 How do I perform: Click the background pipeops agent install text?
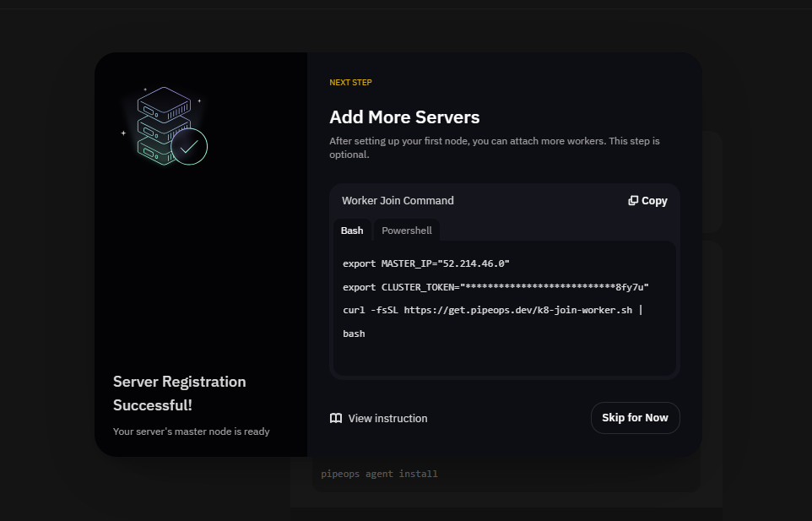tap(379, 474)
